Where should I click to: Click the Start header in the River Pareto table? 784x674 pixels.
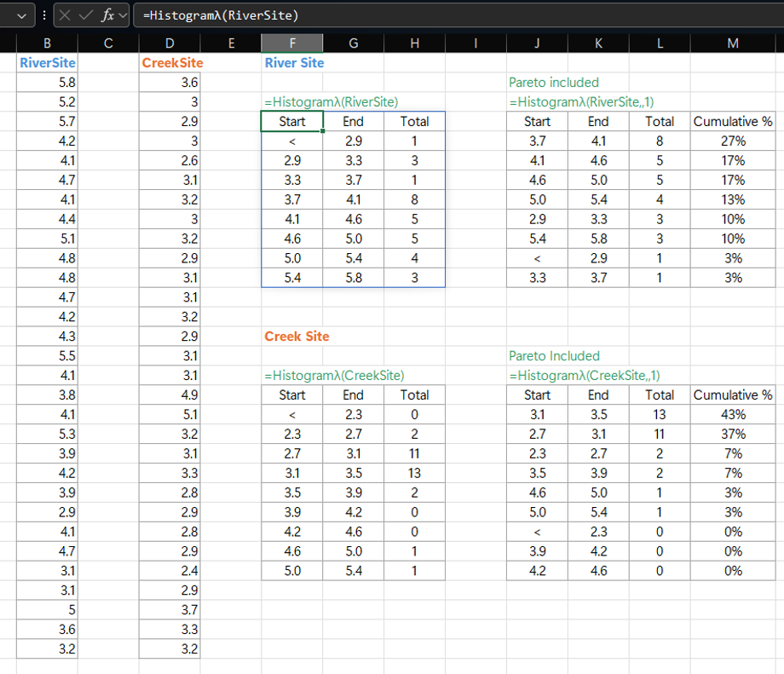click(x=537, y=122)
